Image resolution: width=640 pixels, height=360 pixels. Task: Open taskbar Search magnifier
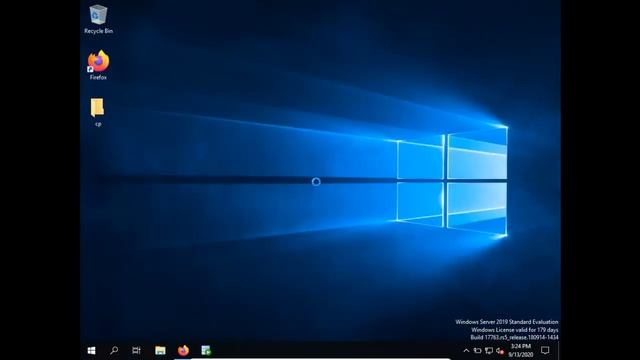click(x=114, y=351)
